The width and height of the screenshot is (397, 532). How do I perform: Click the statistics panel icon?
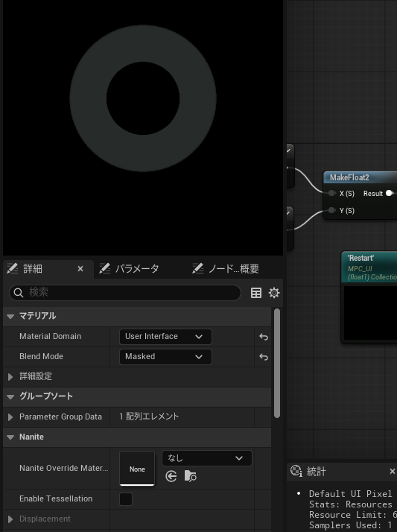tap(296, 471)
